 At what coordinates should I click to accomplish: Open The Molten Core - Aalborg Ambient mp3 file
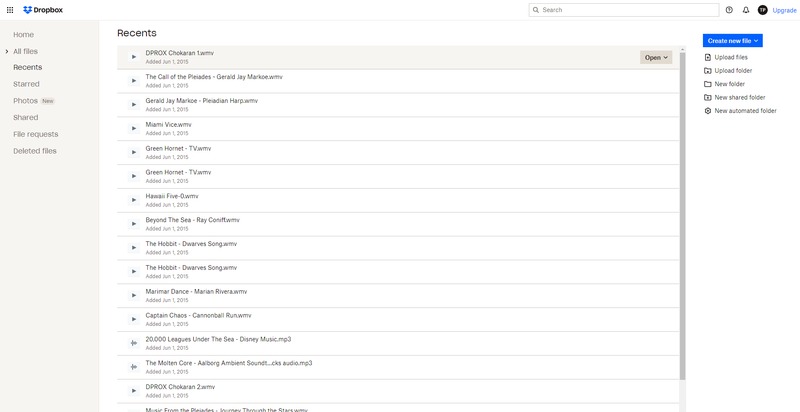pyautogui.click(x=229, y=363)
